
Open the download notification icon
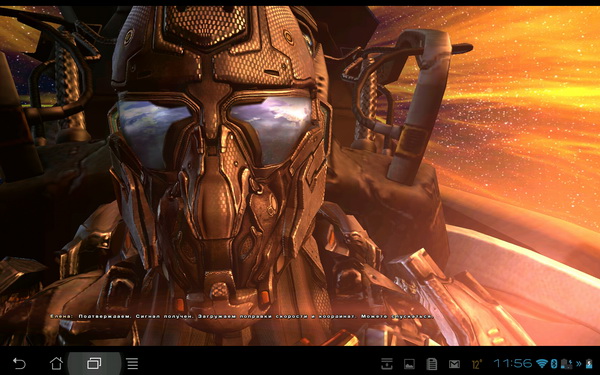[x=387, y=363]
